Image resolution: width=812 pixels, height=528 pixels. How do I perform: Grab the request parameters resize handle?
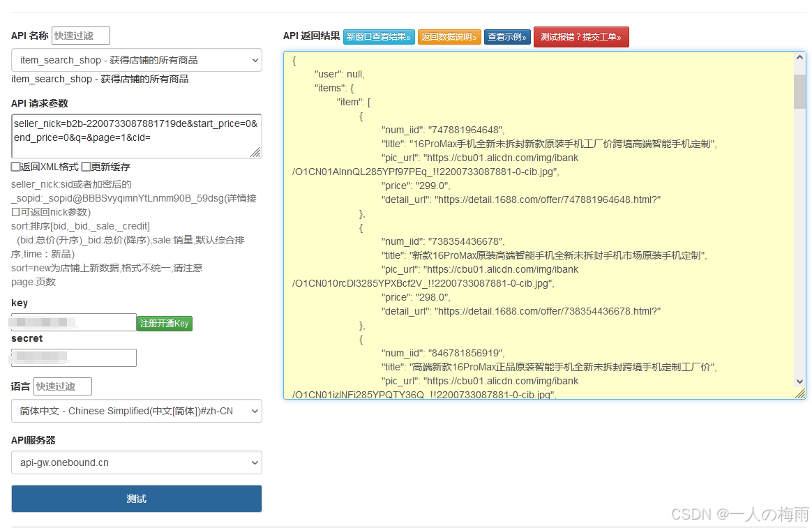coord(256,152)
